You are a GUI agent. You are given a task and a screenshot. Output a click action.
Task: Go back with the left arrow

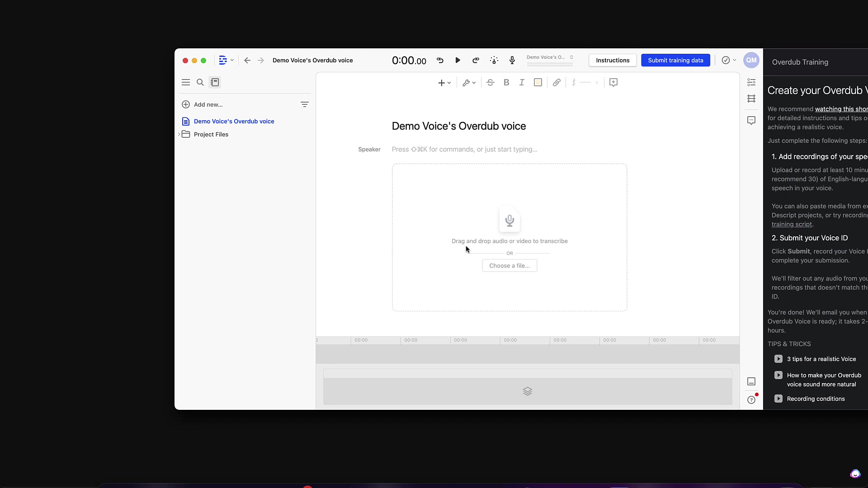click(247, 60)
